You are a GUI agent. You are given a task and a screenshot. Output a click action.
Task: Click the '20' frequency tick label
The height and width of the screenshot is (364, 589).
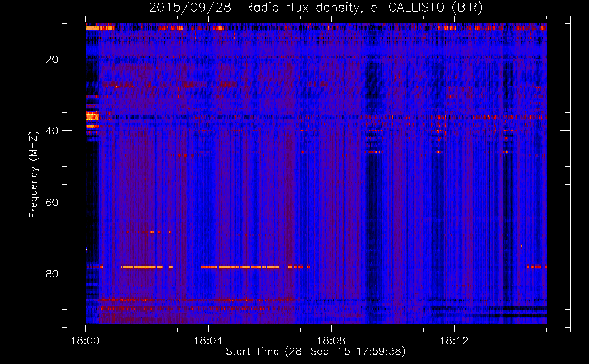(x=52, y=59)
